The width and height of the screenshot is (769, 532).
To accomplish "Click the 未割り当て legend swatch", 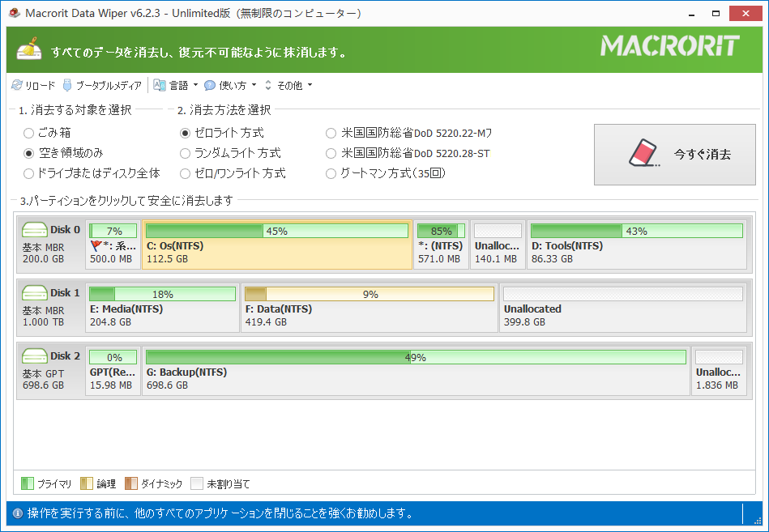I will click(197, 483).
